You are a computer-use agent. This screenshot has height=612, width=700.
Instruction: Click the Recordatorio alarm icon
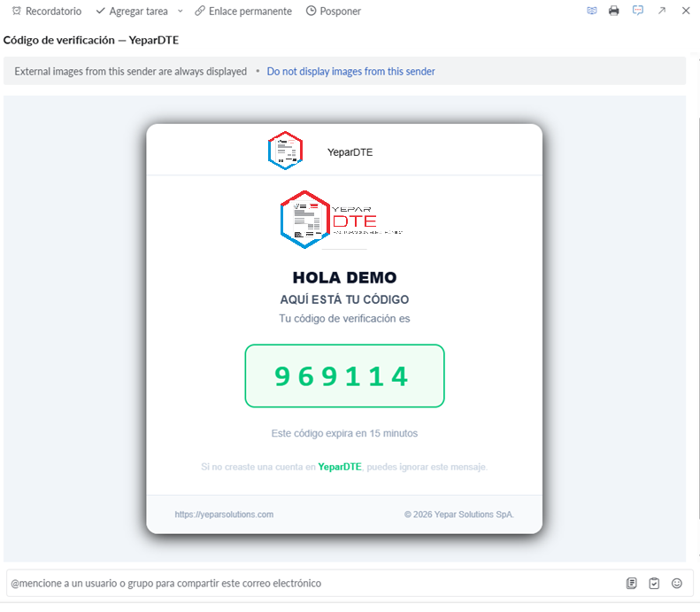pyautogui.click(x=17, y=12)
